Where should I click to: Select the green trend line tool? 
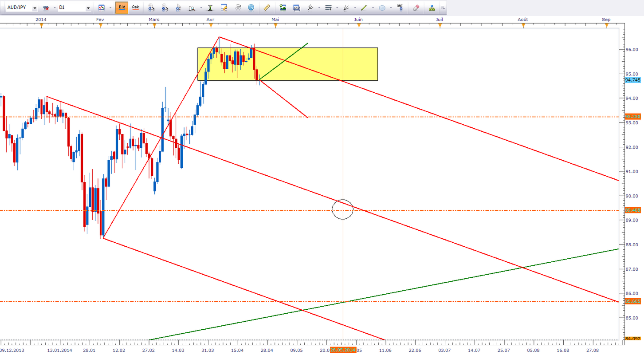pos(364,8)
